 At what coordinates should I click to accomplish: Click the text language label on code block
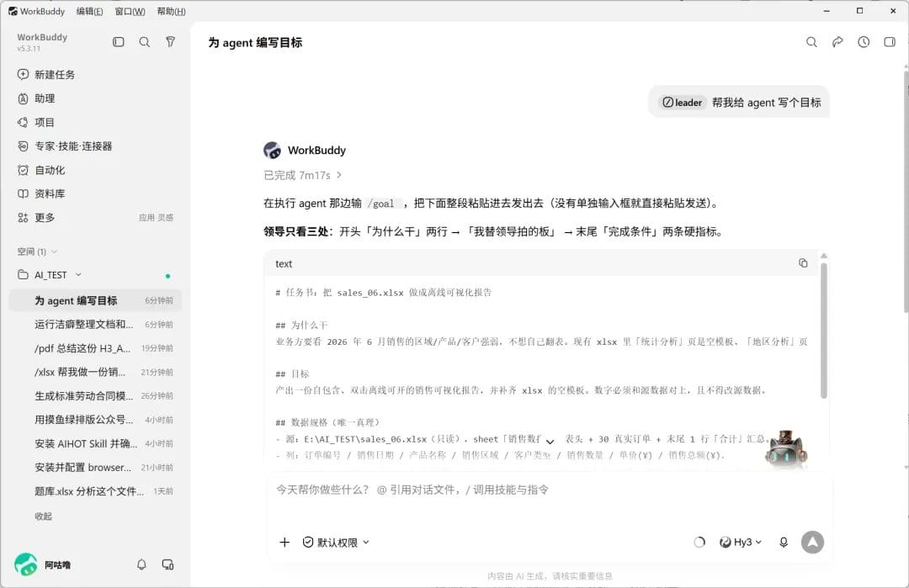(x=284, y=263)
